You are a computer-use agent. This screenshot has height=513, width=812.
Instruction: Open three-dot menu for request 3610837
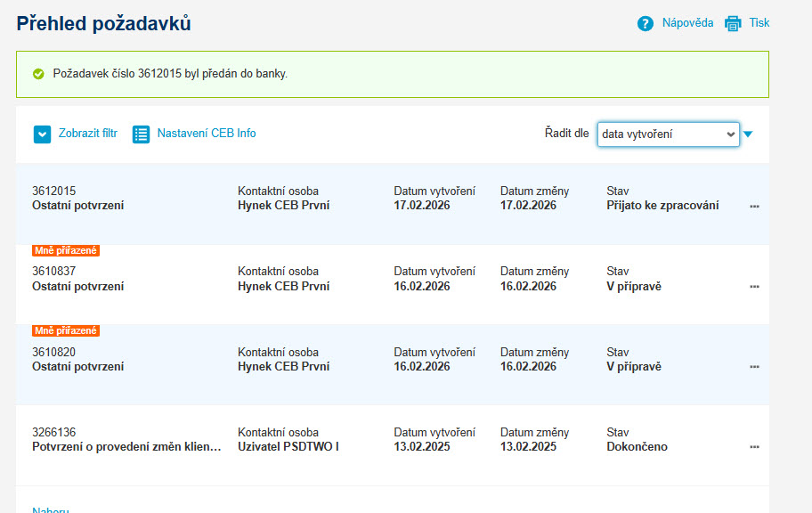click(754, 287)
